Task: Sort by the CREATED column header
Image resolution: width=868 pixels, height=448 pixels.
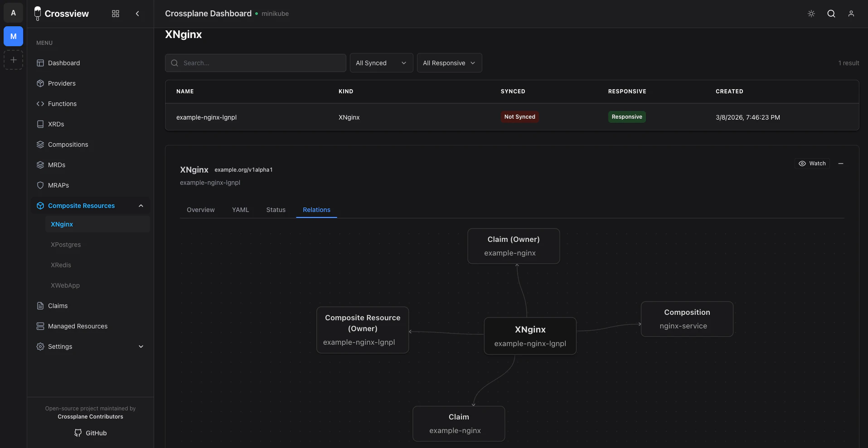Action: [x=729, y=92]
